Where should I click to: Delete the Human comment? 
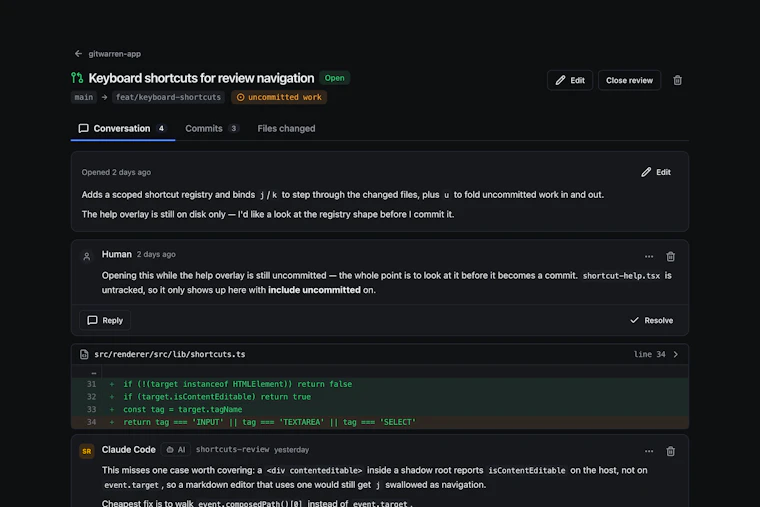click(x=670, y=256)
